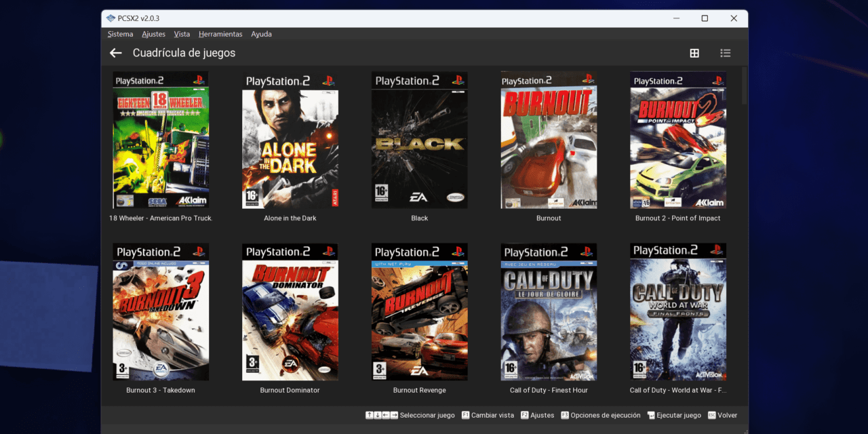Select the Black game cover
This screenshot has width=868, height=434.
(x=419, y=140)
